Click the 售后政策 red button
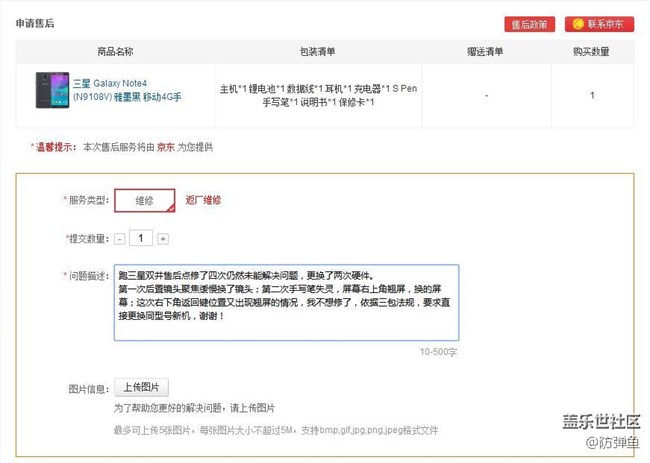The image size is (650, 463). [529, 23]
